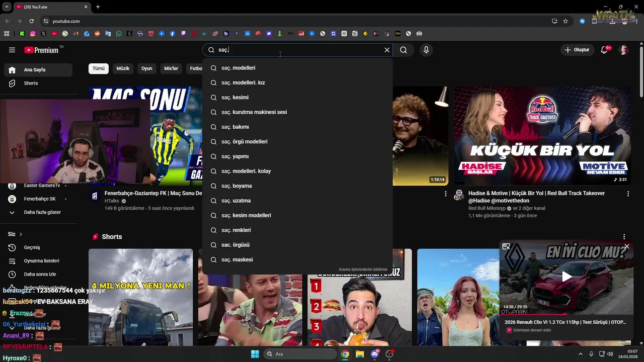Image resolution: width=644 pixels, height=362 pixels.
Task: Pick suggestion "saç. kesim modelleri"
Action: tap(297, 215)
